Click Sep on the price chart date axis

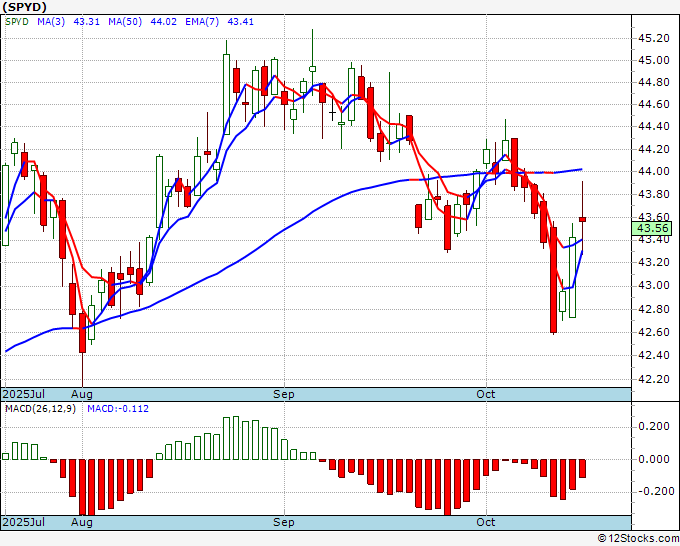pyautogui.click(x=284, y=394)
